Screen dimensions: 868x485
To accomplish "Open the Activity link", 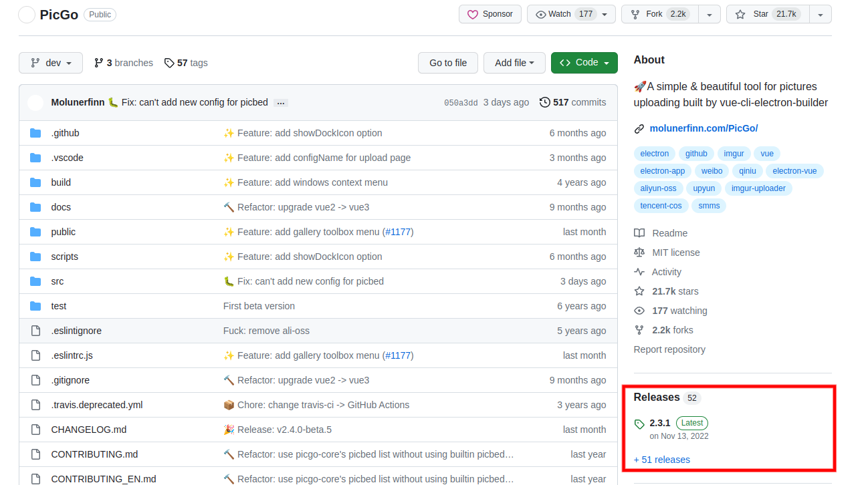I will (657, 272).
